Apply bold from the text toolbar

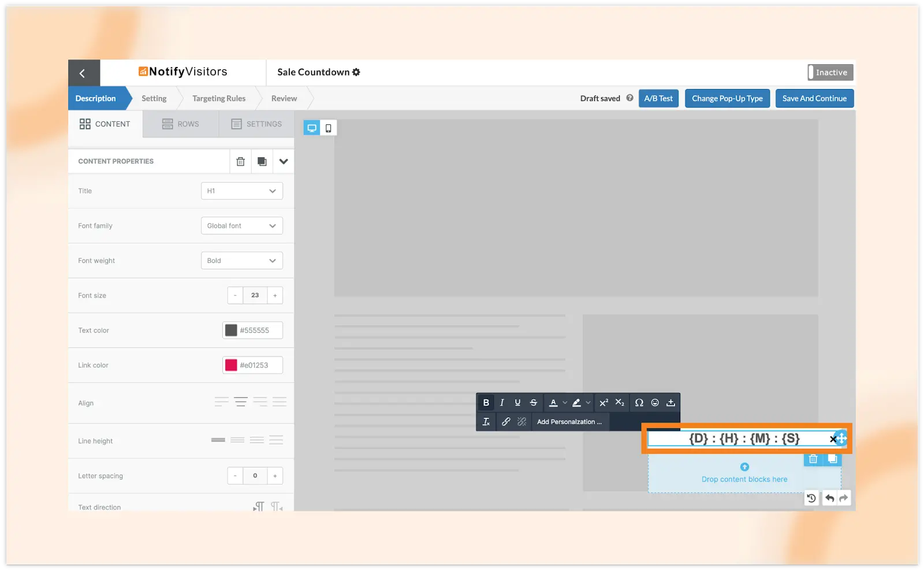[x=486, y=403]
